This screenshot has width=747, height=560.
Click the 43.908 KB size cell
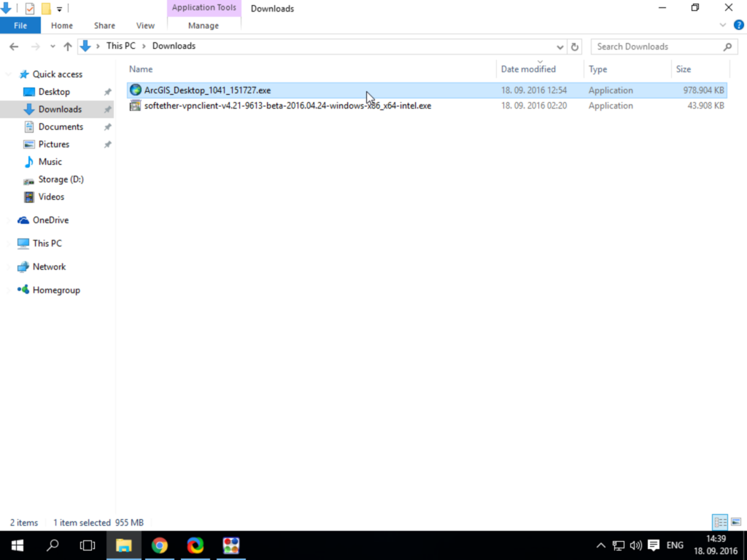click(705, 106)
